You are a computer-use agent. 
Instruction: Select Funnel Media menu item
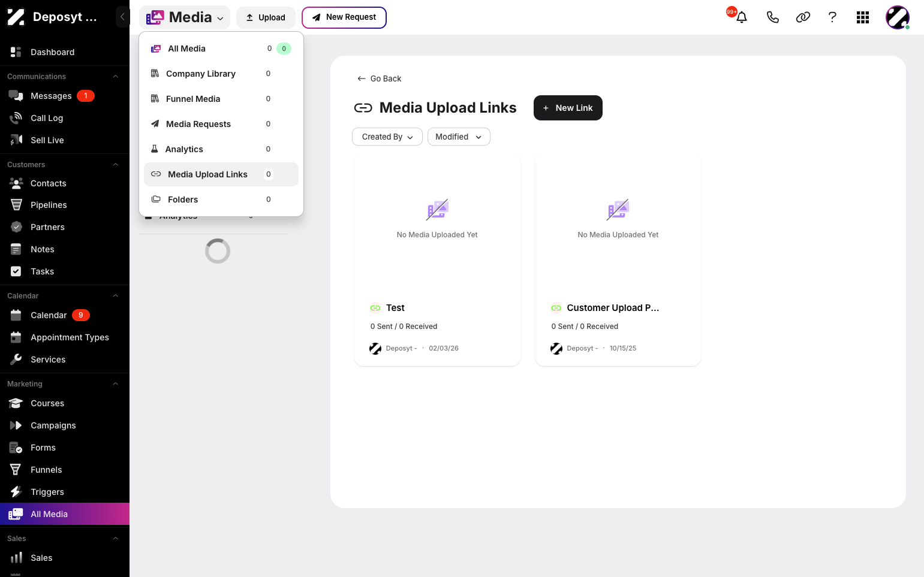(x=221, y=99)
